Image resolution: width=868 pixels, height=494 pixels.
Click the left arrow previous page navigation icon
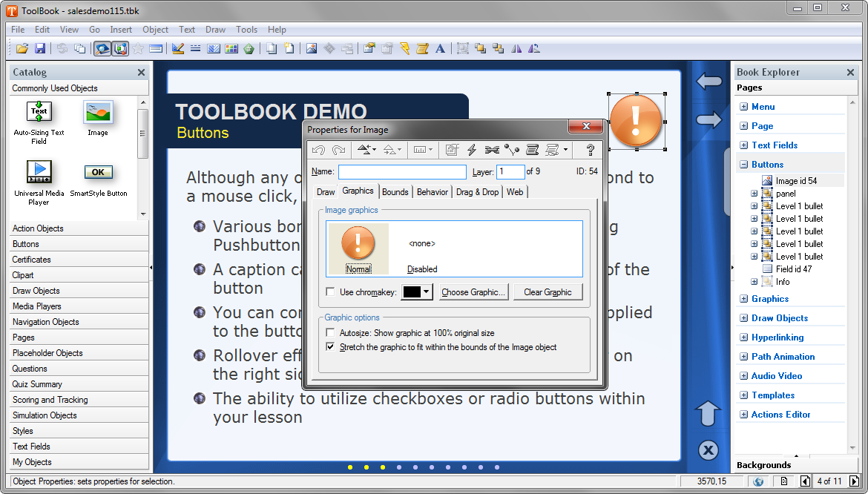tap(709, 82)
